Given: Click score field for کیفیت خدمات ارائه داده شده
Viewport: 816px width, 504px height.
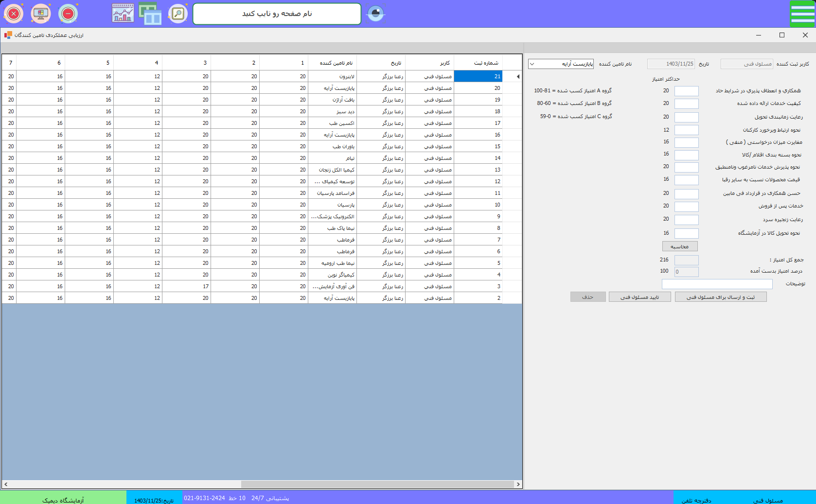Looking at the screenshot, I should tap(686, 104).
